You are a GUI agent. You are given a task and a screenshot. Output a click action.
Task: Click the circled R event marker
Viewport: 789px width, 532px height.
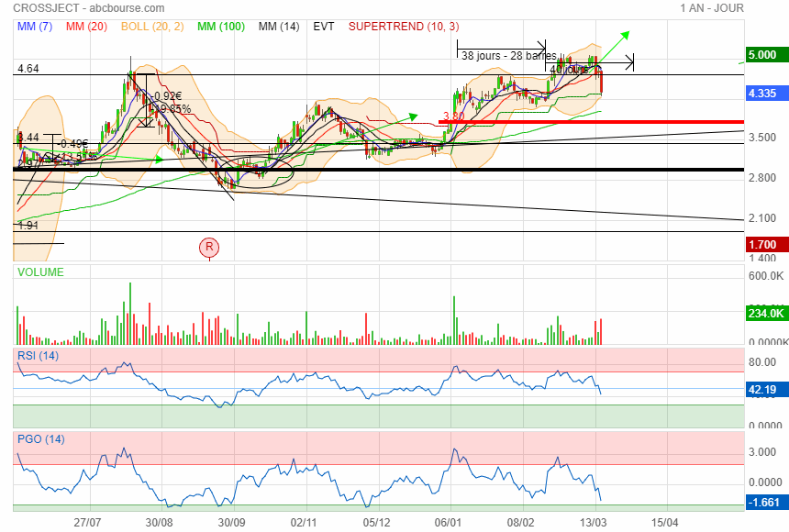tap(209, 247)
